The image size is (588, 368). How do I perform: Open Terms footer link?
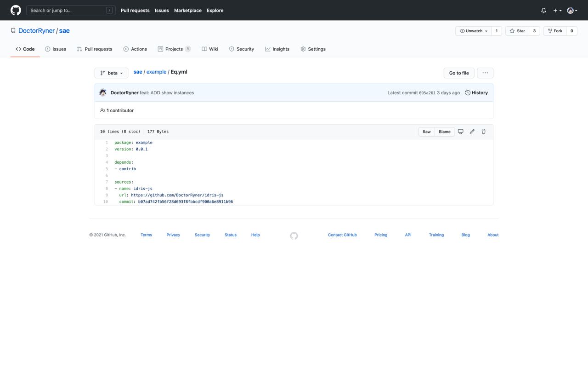pyautogui.click(x=146, y=235)
